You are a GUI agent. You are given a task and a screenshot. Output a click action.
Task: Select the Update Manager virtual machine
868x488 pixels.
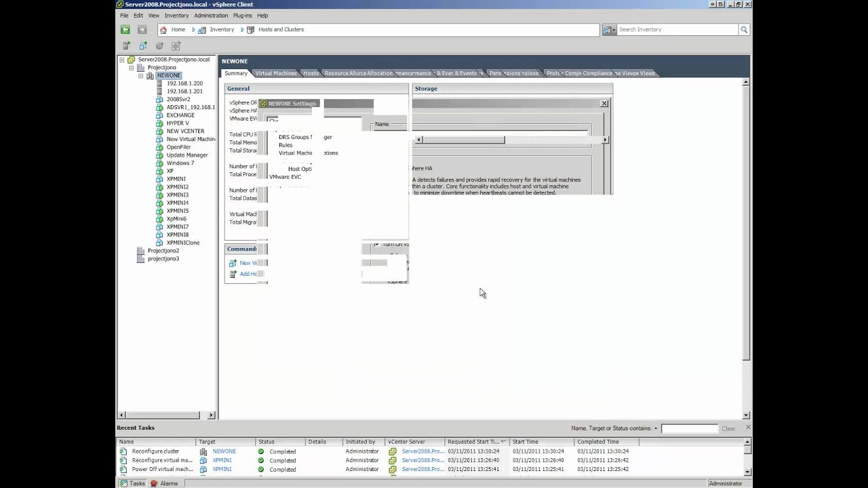(x=187, y=155)
